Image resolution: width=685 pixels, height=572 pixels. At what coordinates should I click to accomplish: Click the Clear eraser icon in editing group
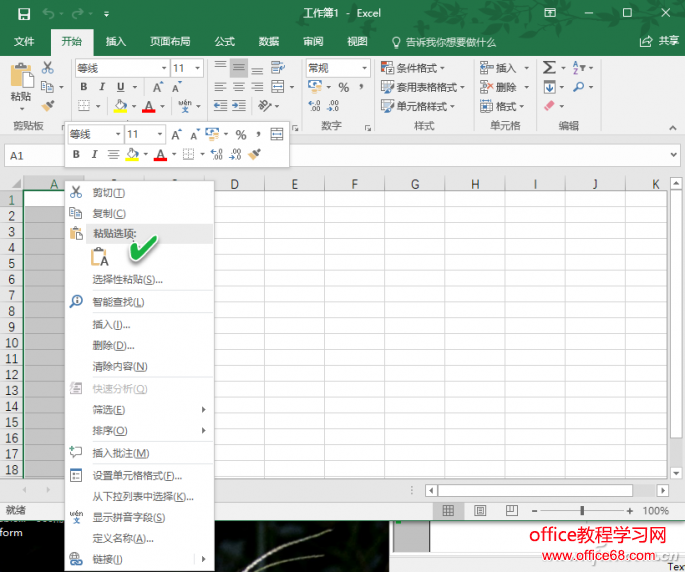coord(549,106)
